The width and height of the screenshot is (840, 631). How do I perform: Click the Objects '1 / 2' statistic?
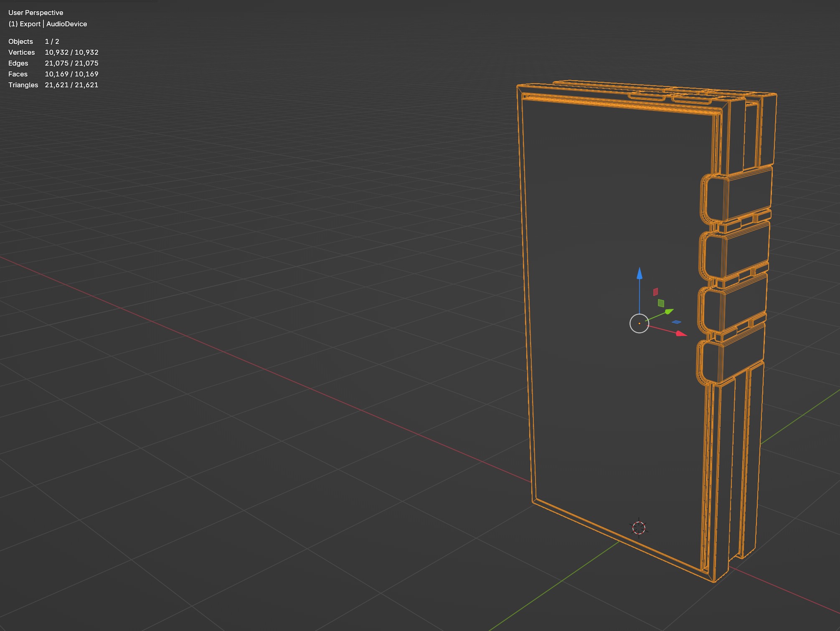(x=52, y=41)
